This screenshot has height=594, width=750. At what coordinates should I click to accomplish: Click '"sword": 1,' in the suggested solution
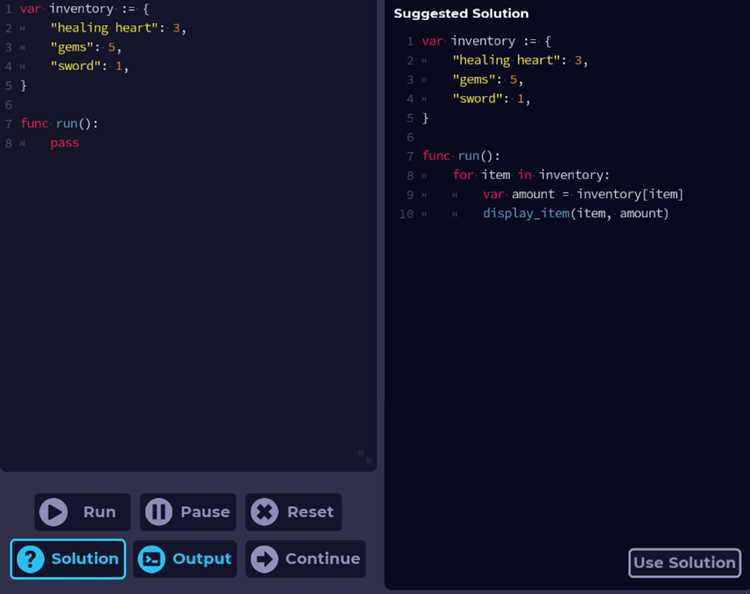[491, 99]
